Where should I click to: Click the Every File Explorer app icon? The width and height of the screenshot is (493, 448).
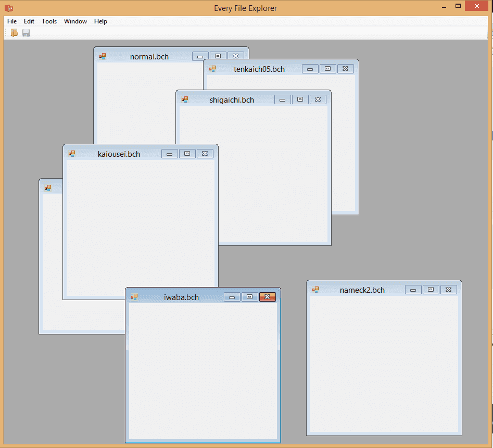coord(9,8)
